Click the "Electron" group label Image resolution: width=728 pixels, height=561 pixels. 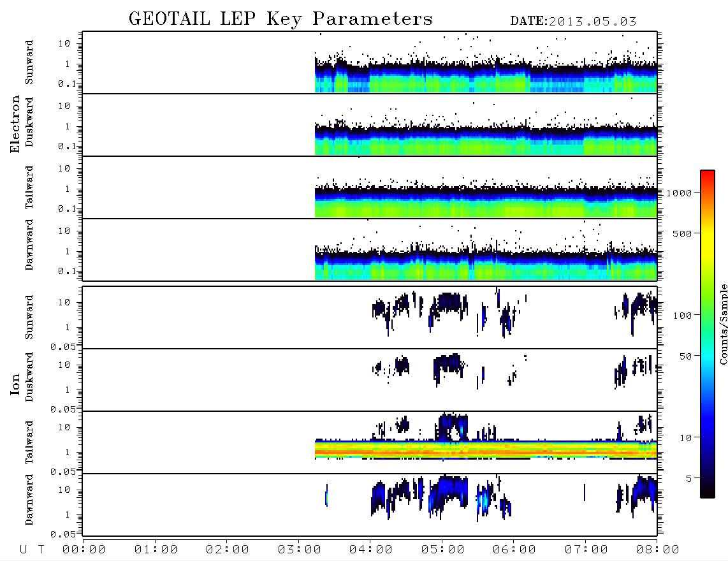point(15,124)
